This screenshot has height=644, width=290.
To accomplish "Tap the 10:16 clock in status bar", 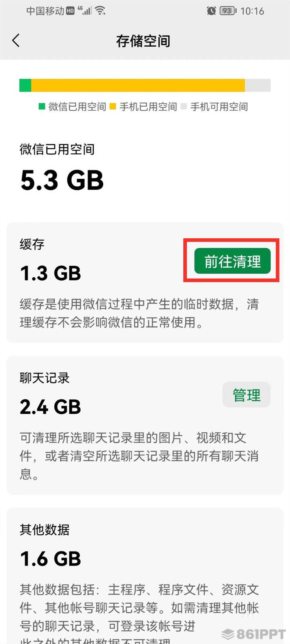I will pyautogui.click(x=252, y=11).
